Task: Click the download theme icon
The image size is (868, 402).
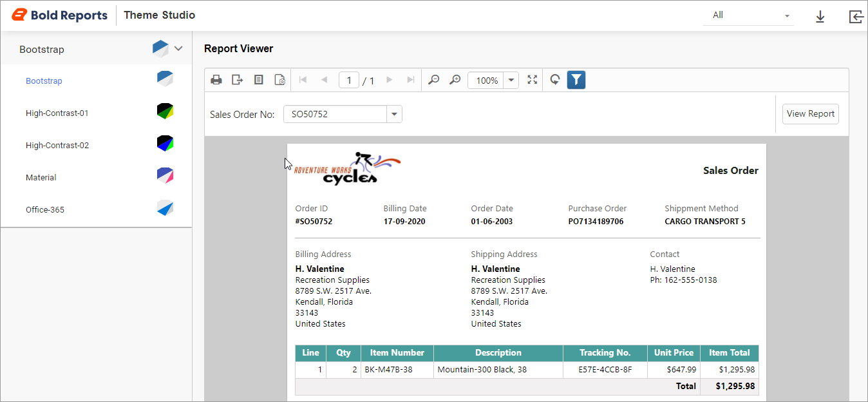Action: [x=820, y=17]
